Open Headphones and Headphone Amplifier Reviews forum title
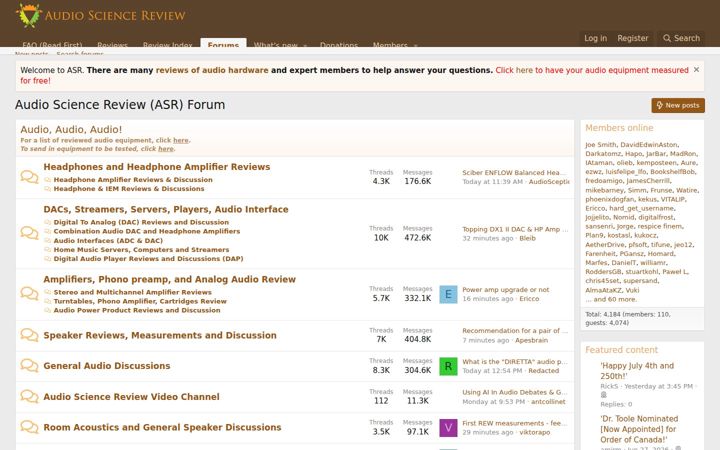The width and height of the screenshot is (720, 450). tap(157, 167)
